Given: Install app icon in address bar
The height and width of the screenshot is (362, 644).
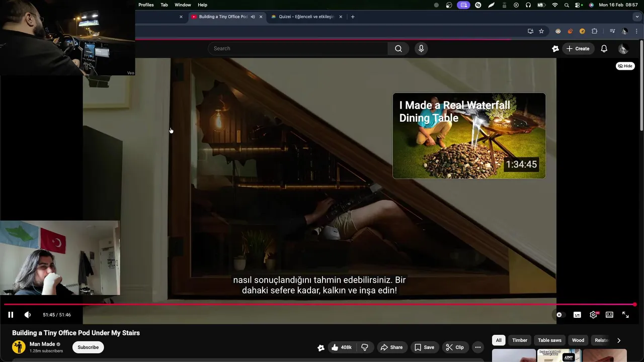Looking at the screenshot, I should 530,31.
